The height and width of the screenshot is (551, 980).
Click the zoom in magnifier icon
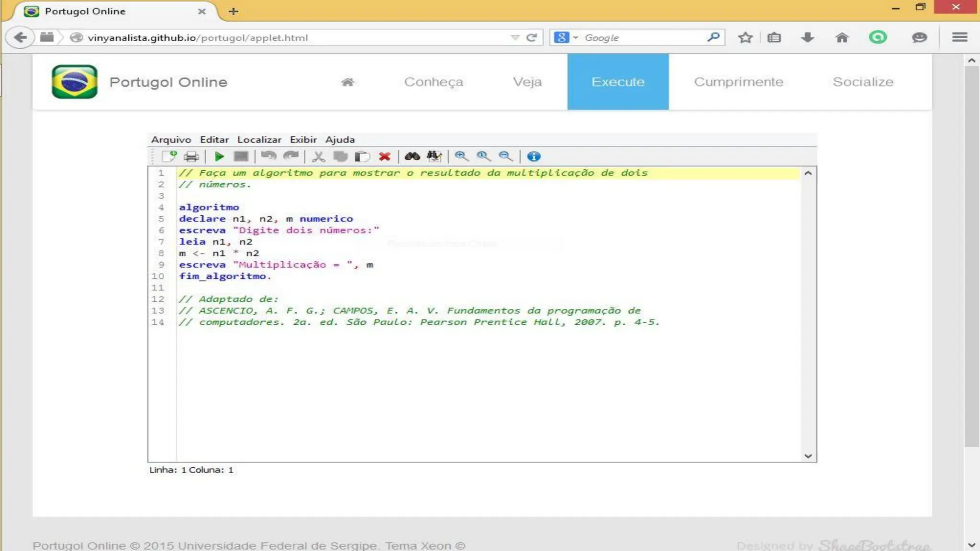[x=461, y=156]
